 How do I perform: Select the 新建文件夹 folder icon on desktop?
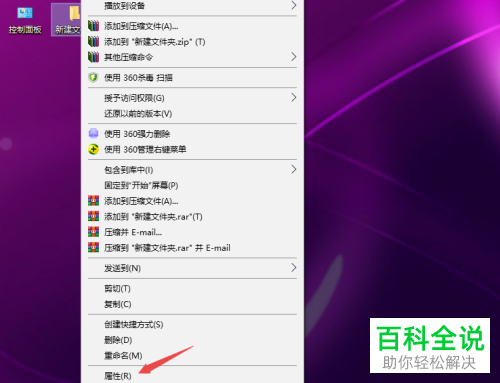pyautogui.click(x=67, y=20)
